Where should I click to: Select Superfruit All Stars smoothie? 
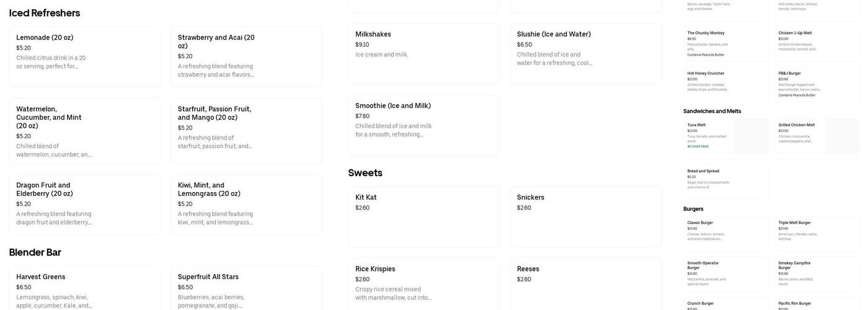click(x=246, y=289)
